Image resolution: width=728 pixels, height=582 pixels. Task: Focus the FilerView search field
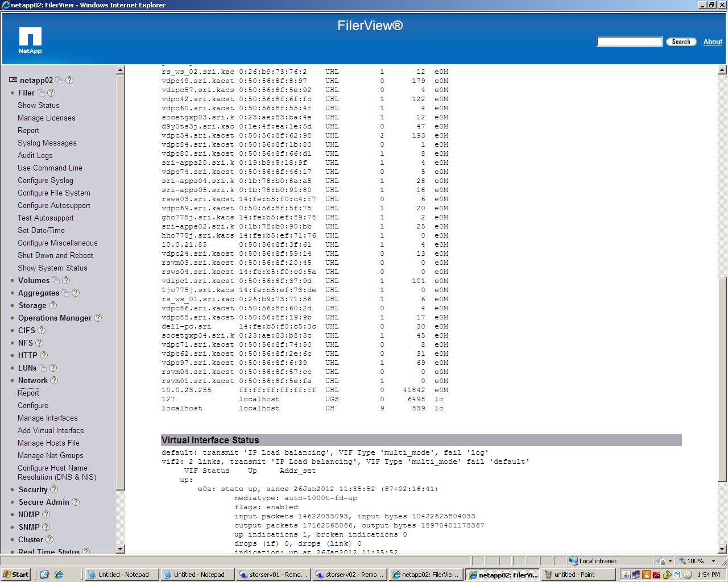pos(630,41)
